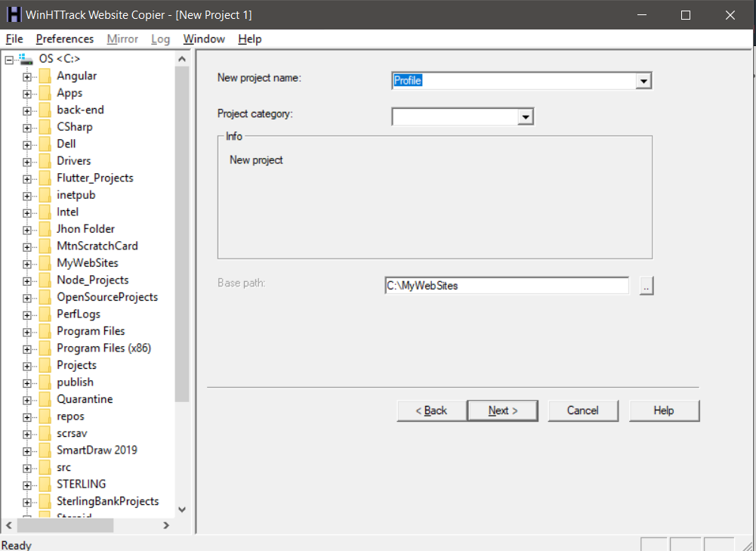Select the SterlingBankProjects folder label
The width and height of the screenshot is (756, 551).
pos(107,502)
